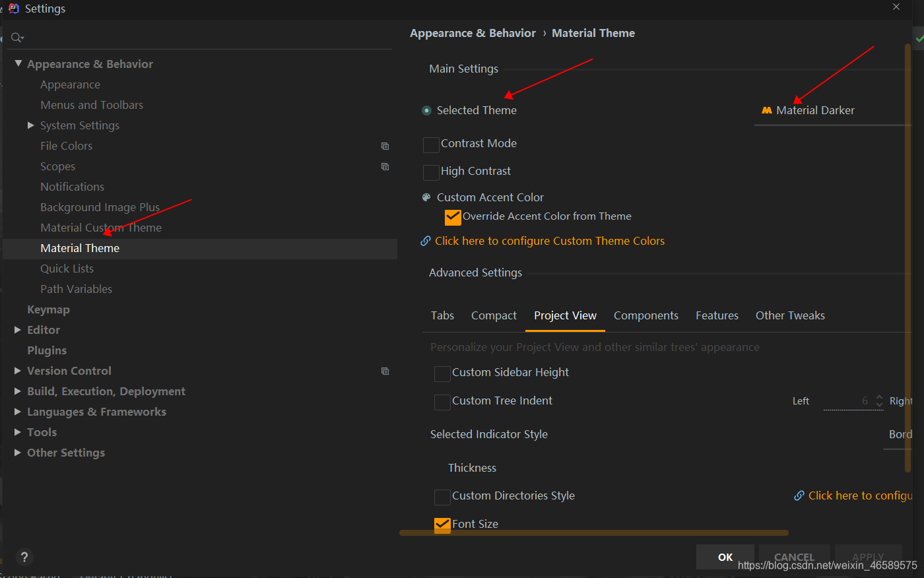Open the Appearance settings page

70,84
